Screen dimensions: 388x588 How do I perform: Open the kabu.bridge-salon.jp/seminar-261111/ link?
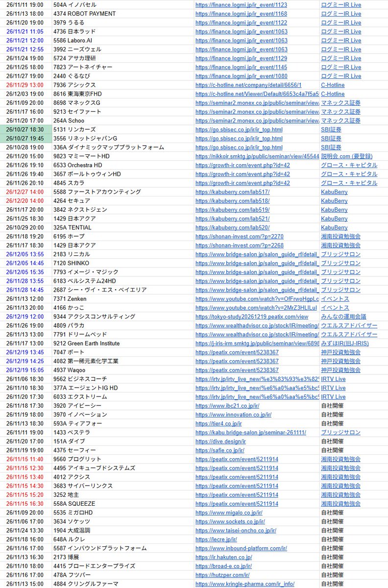coord(251,433)
